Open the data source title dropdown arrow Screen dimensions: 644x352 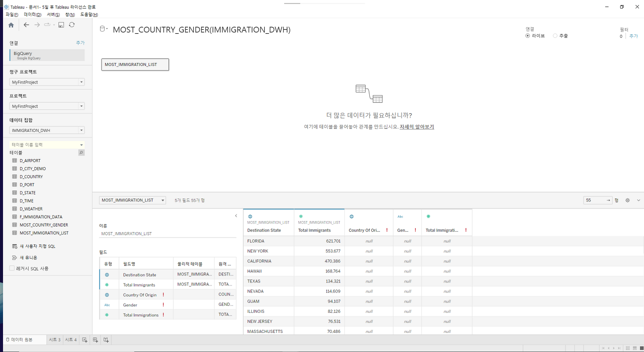point(107,29)
